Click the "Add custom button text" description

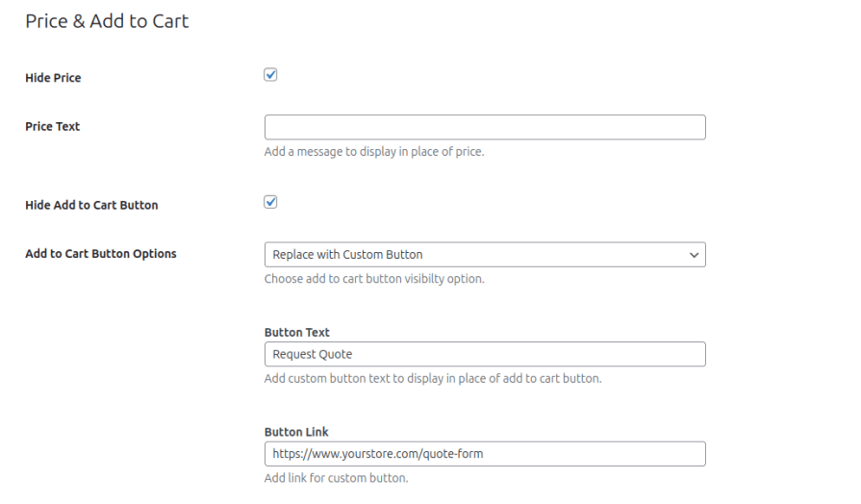(432, 379)
